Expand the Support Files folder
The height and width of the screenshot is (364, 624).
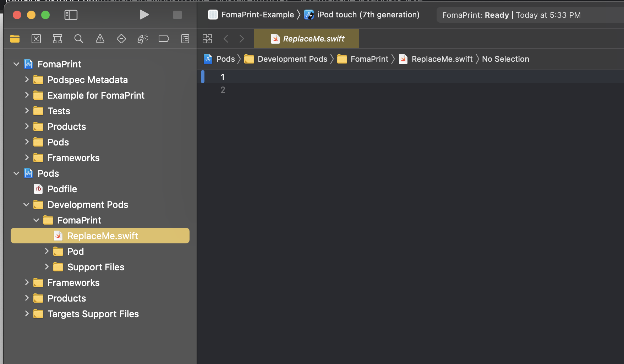tap(46, 267)
